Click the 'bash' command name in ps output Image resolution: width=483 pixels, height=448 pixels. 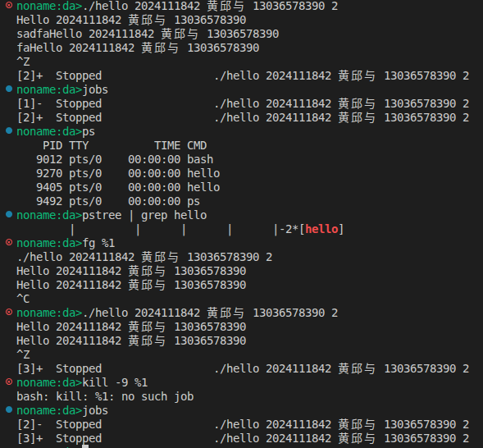[200, 160]
